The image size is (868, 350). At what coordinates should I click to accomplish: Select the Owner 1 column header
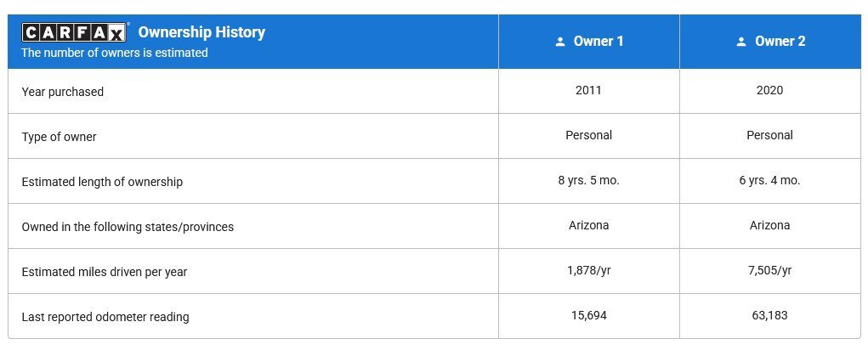coord(589,42)
